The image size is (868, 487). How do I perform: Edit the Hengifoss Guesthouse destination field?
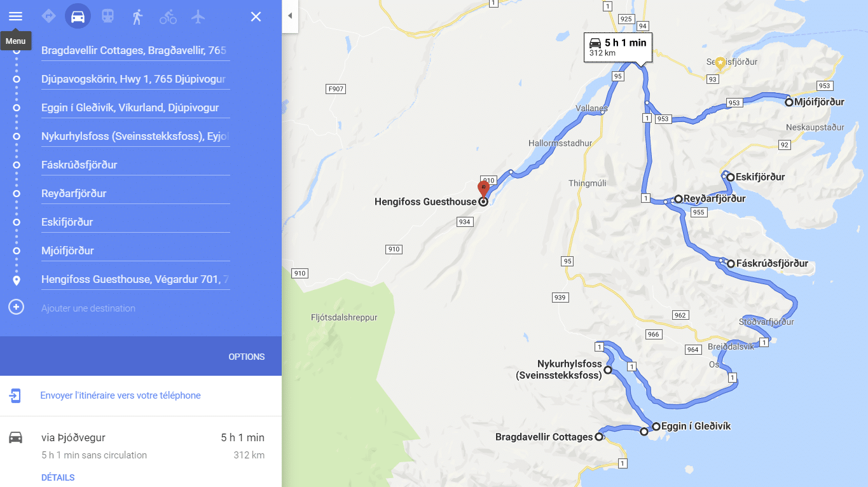pyautogui.click(x=135, y=279)
